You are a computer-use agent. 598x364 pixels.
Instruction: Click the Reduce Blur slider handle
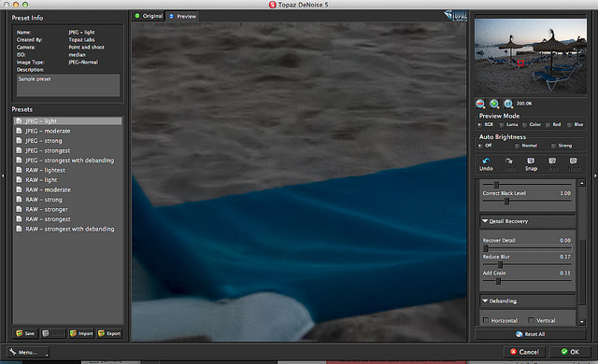pyautogui.click(x=501, y=264)
